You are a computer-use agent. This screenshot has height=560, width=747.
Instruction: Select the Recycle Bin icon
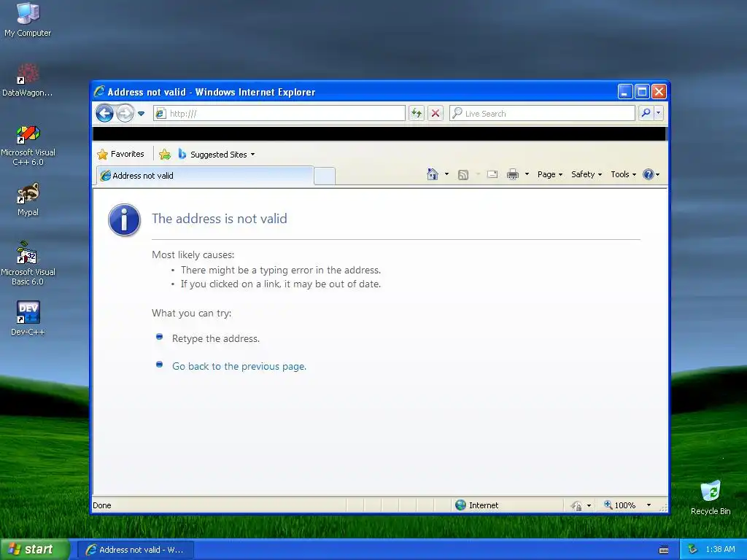click(711, 497)
